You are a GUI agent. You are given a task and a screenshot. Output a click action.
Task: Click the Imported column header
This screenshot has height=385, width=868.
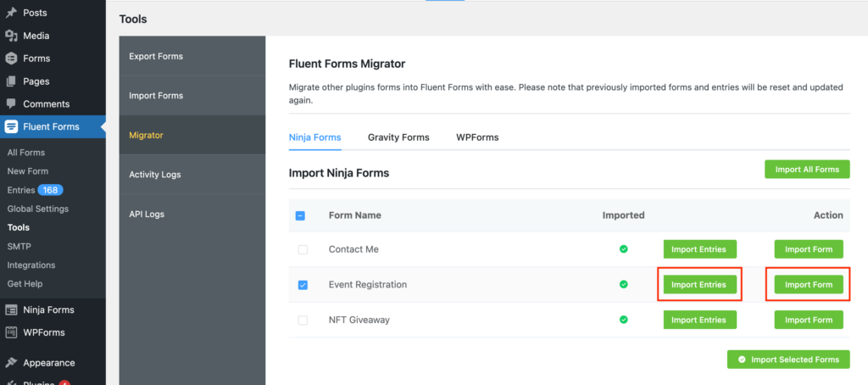tap(623, 215)
